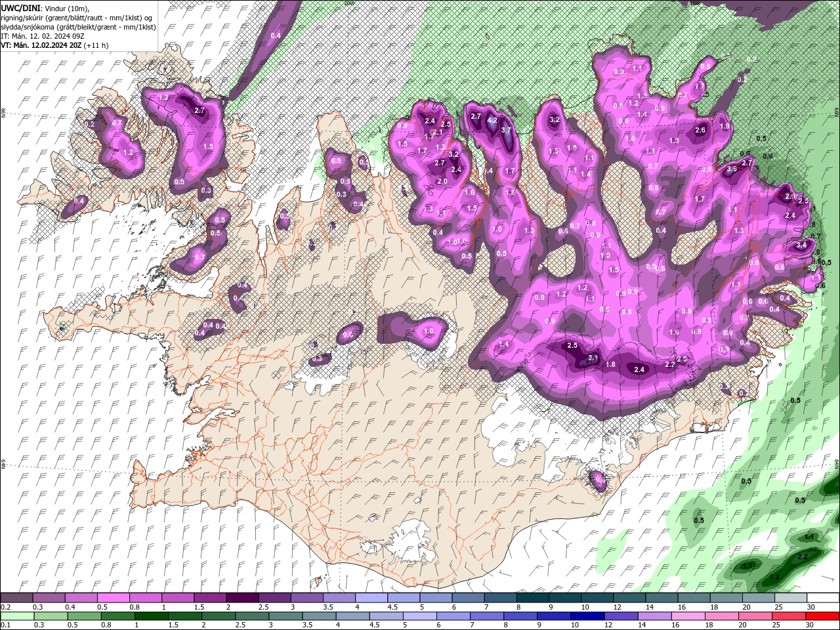Image resolution: width=840 pixels, height=630 pixels.
Task: Click the '(+11 h)' forecast offset text
Action: coord(96,45)
